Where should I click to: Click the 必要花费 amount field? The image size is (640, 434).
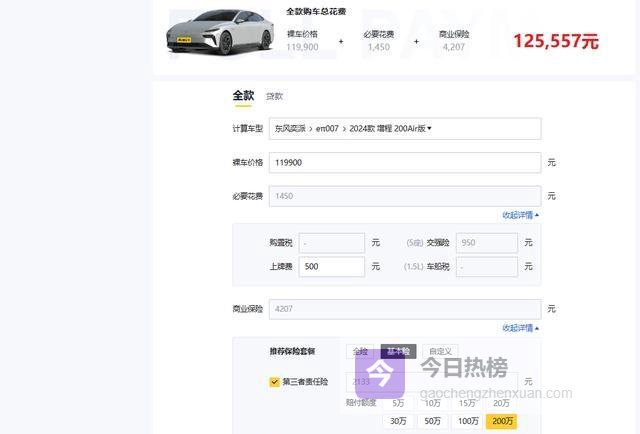coord(404,196)
